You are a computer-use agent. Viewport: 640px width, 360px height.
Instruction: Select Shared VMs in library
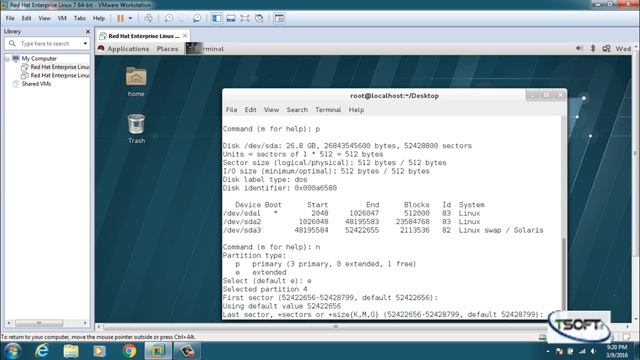[36, 84]
